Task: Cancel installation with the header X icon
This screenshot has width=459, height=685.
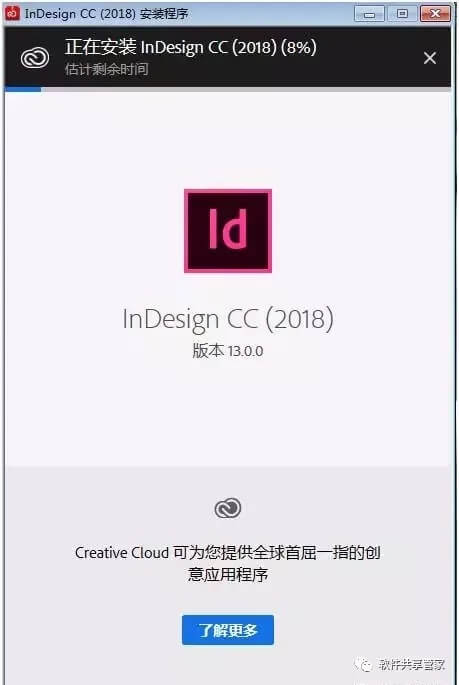Action: tap(430, 58)
